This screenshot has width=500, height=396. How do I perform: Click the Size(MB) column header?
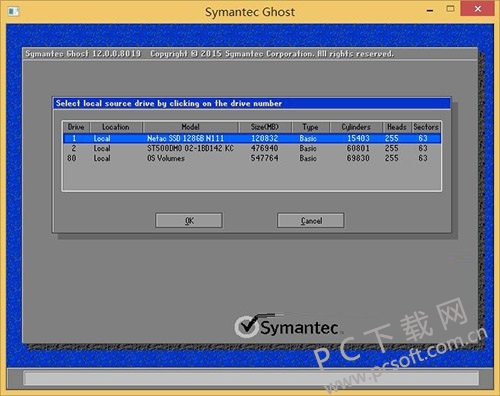265,127
